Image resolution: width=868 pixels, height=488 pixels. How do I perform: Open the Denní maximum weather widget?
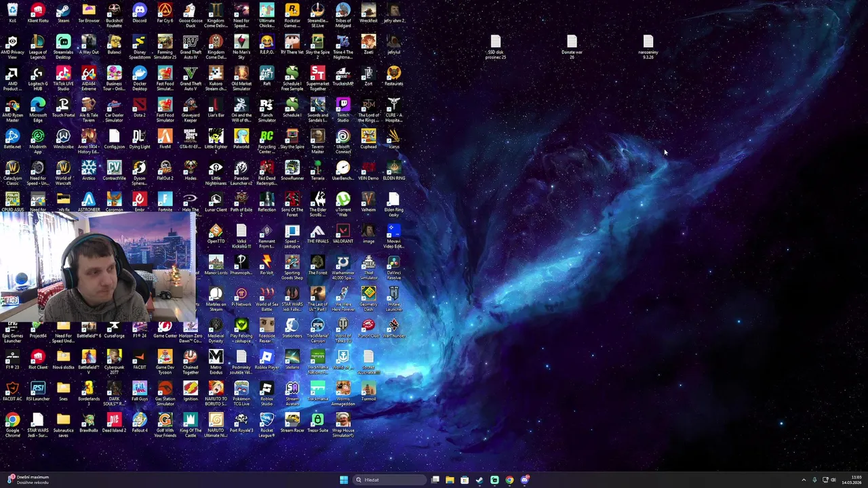coord(28,480)
